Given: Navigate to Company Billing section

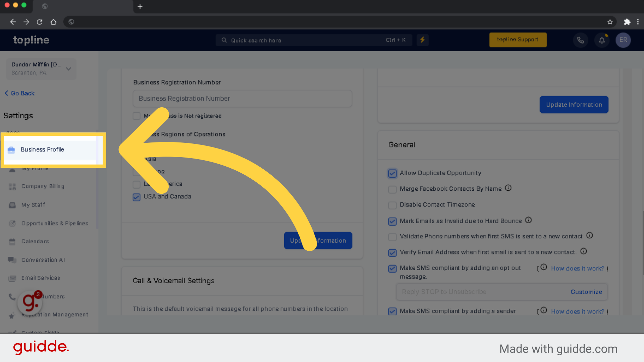Looking at the screenshot, I should [43, 186].
